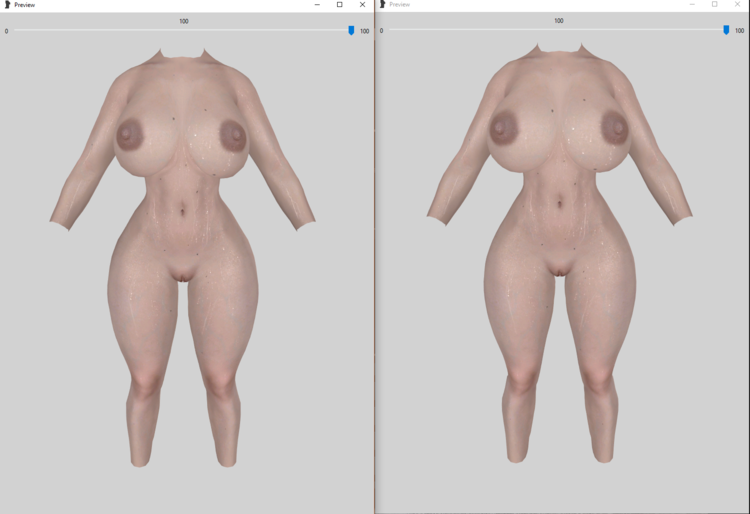Click weight slider handle in right Preview window

point(726,30)
